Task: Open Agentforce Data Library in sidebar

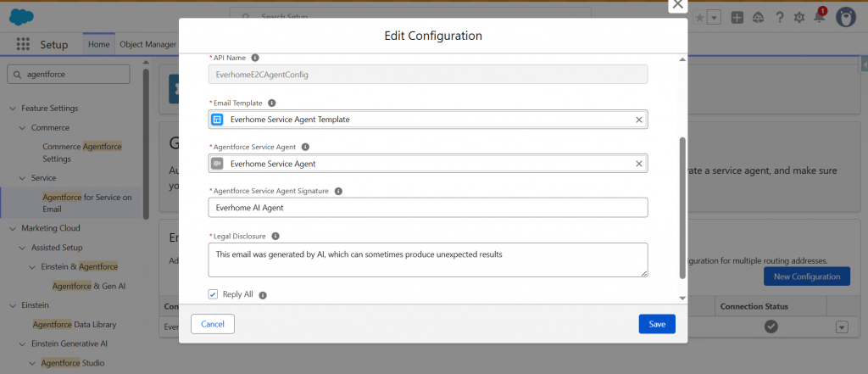Action: coord(74,324)
